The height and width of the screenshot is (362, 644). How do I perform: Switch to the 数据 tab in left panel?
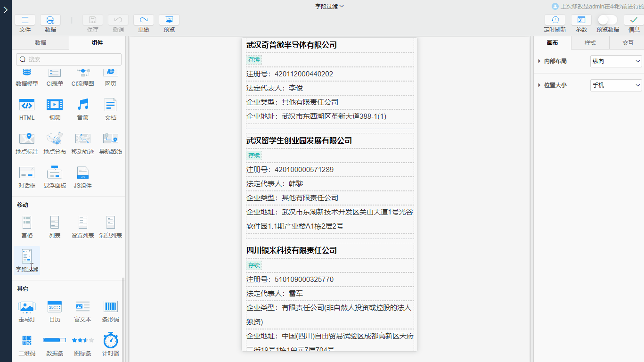click(x=41, y=43)
